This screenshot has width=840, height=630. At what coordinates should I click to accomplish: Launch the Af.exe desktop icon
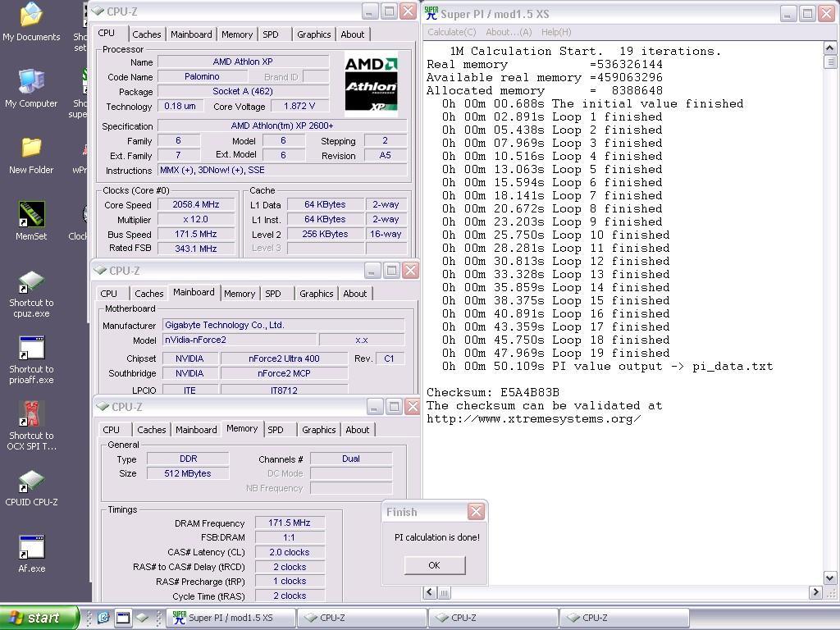point(31,554)
